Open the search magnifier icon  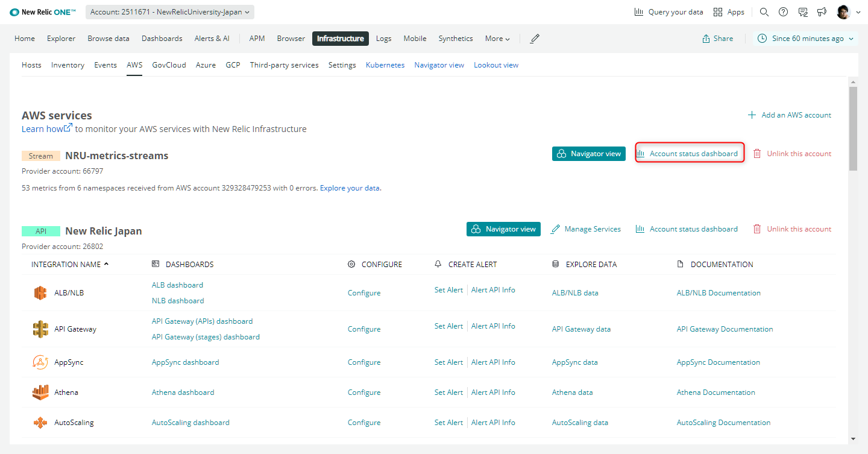(x=764, y=12)
